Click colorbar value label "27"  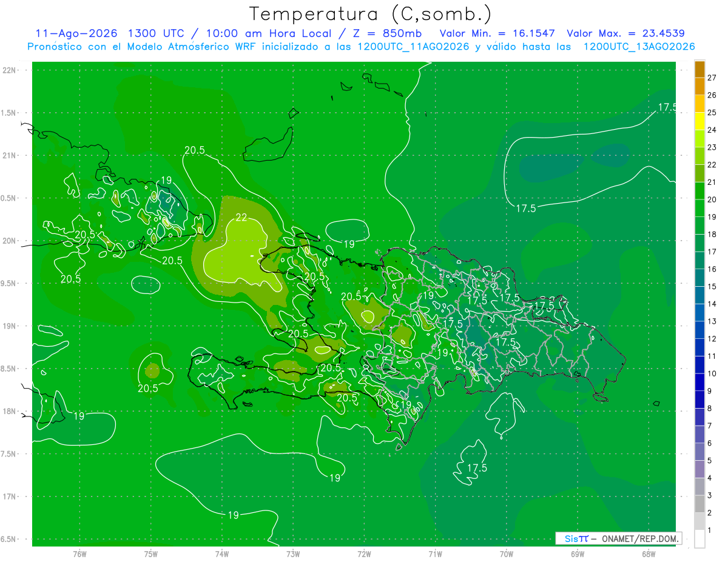pyautogui.click(x=712, y=78)
